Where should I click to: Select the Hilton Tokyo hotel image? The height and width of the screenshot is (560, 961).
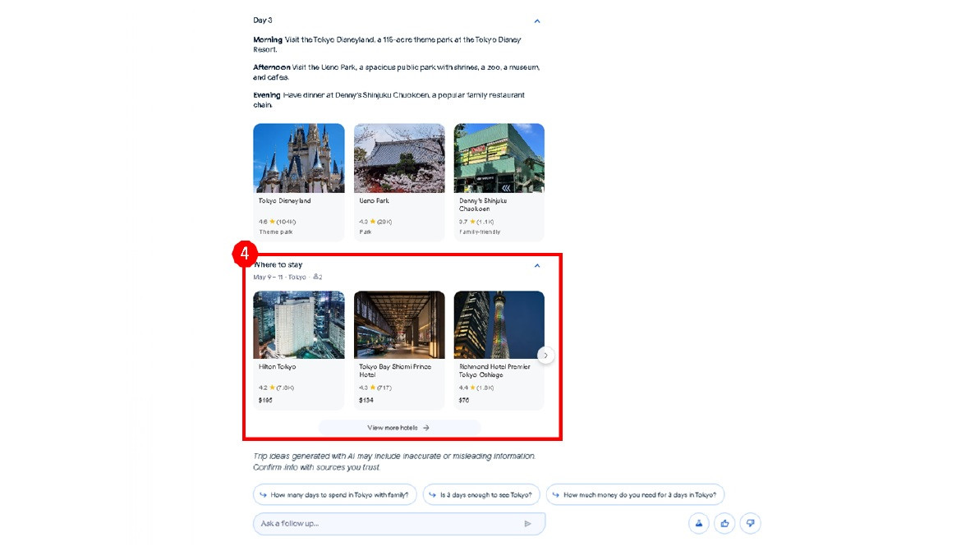tap(299, 324)
